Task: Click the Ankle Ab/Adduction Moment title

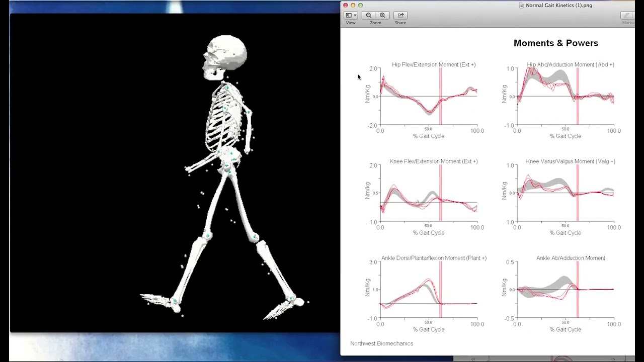Action: (x=571, y=258)
